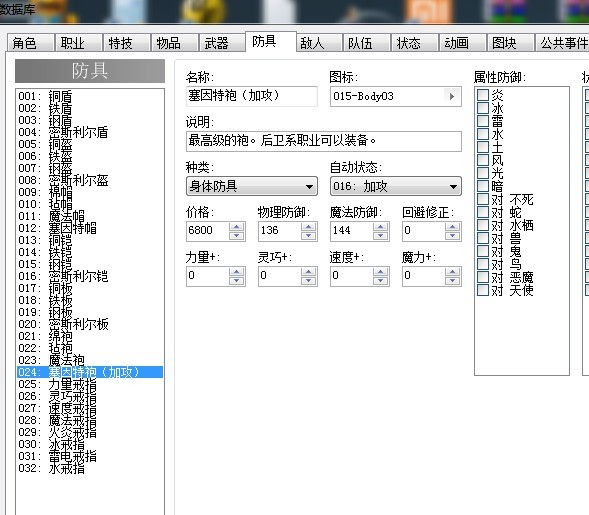The height and width of the screenshot is (515, 589).
Task: Select armor 012: 塞因特帽 in list
Action: [90, 228]
